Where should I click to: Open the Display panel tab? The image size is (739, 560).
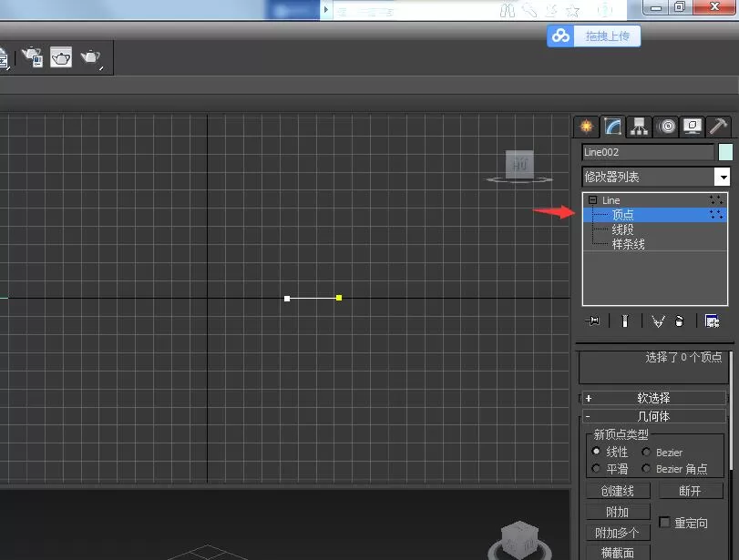(x=692, y=127)
